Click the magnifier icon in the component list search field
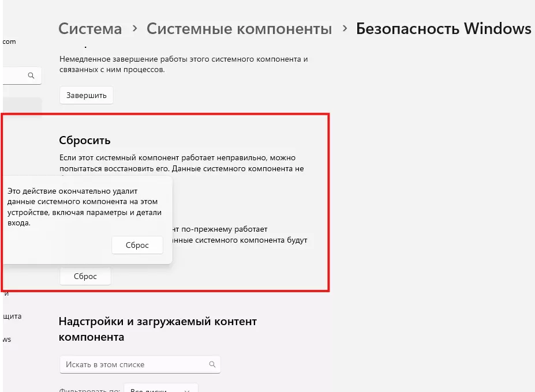 tap(212, 364)
